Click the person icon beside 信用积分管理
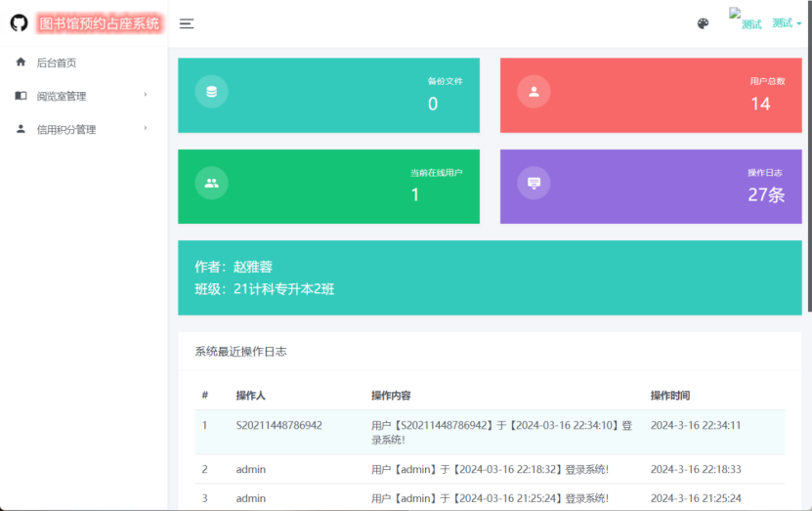Screen dimensions: 812x511 pyautogui.click(x=21, y=128)
